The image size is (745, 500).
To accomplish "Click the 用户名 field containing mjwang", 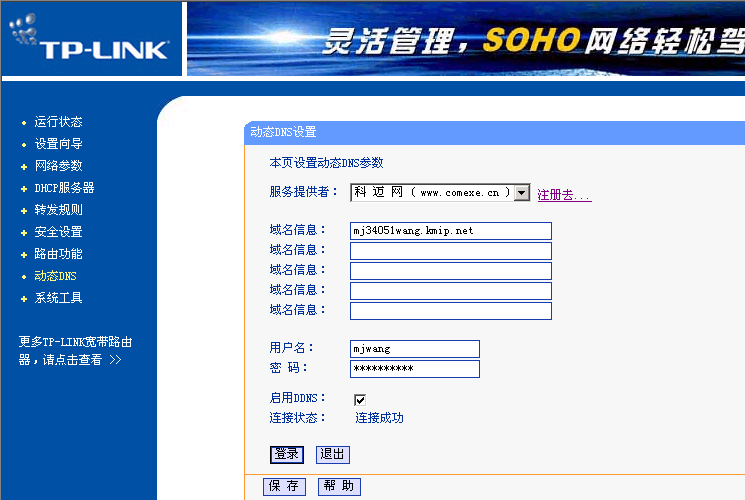I will point(414,349).
